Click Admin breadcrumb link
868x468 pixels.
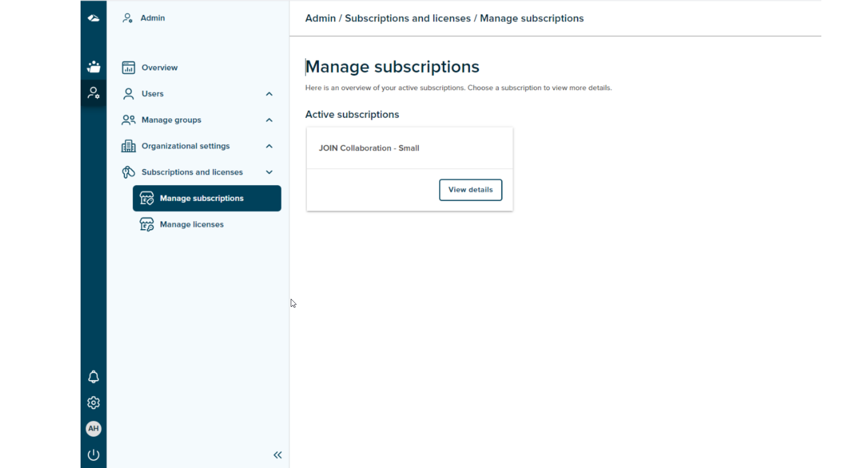point(320,18)
